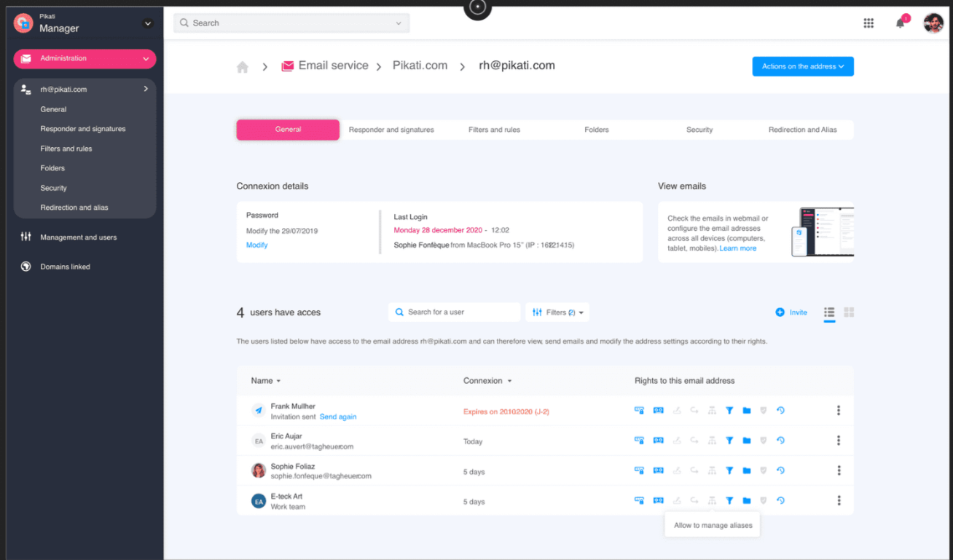Screen dimensions: 953x560
Task: Switch to the Security tab
Action: tap(699, 130)
